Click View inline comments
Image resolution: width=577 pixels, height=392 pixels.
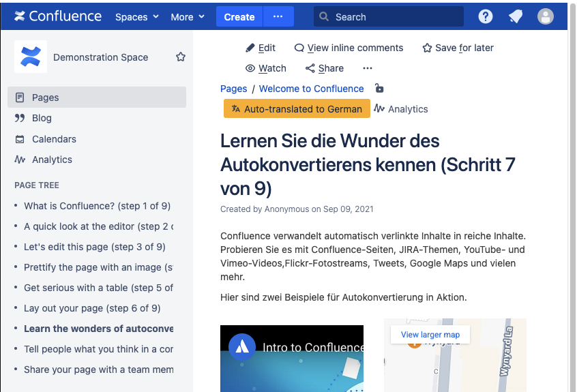(349, 48)
